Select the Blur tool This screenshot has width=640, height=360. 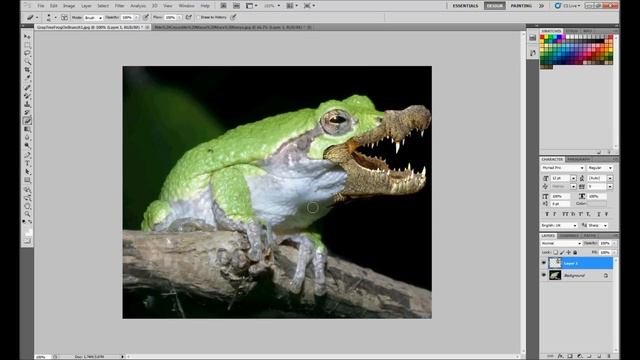27,138
